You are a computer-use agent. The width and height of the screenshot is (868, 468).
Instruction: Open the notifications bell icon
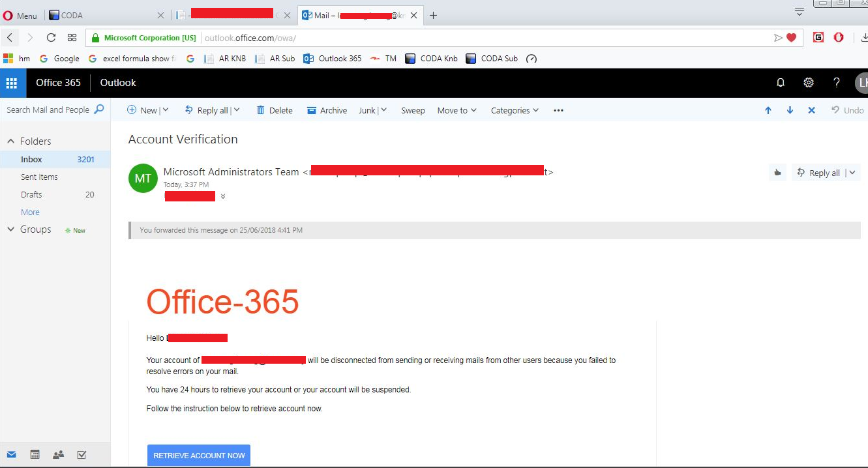pos(781,83)
